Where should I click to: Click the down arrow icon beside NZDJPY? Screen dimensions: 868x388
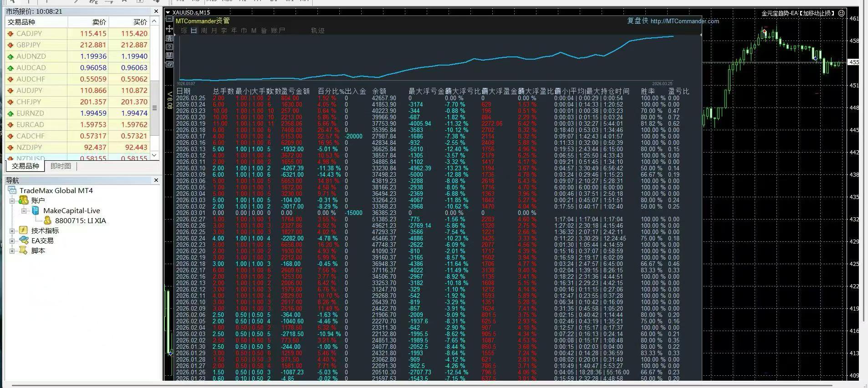click(10, 148)
